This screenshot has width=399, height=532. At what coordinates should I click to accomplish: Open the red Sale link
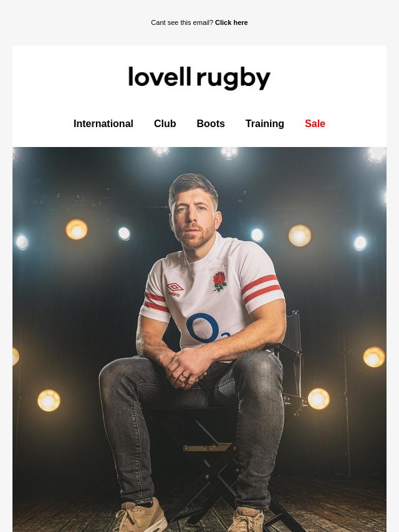pyautogui.click(x=315, y=123)
